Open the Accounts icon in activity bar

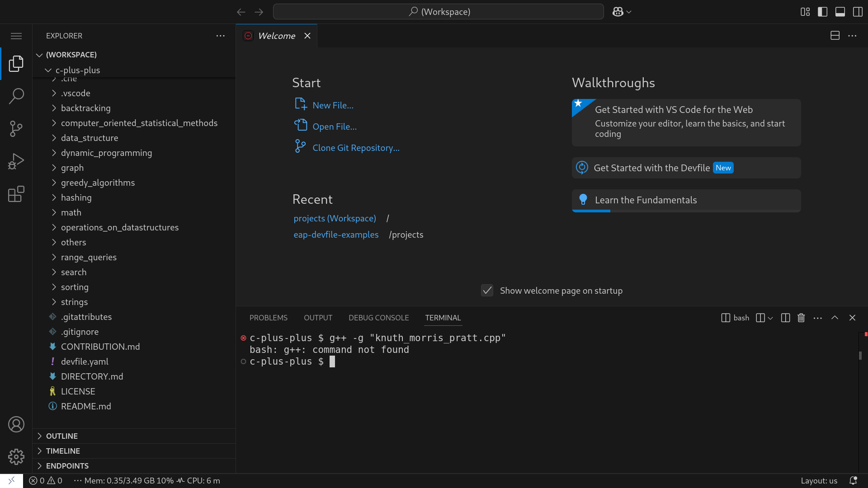tap(16, 424)
